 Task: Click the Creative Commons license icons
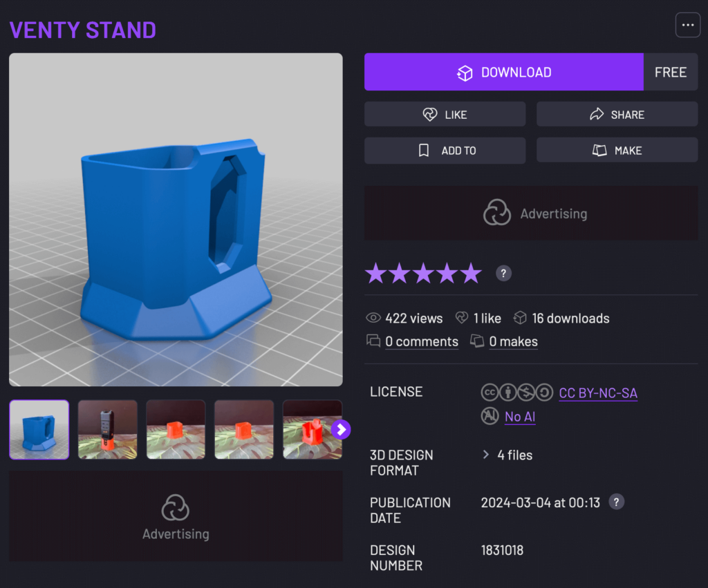(517, 392)
